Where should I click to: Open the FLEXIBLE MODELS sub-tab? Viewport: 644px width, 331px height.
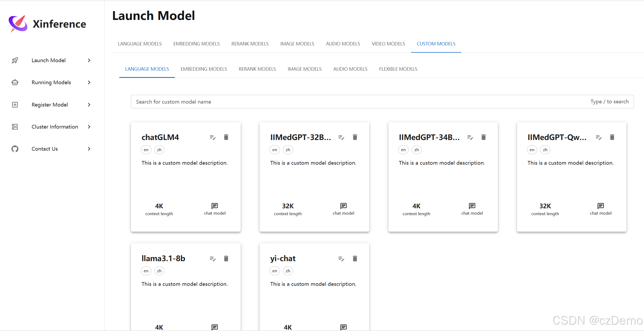(398, 69)
